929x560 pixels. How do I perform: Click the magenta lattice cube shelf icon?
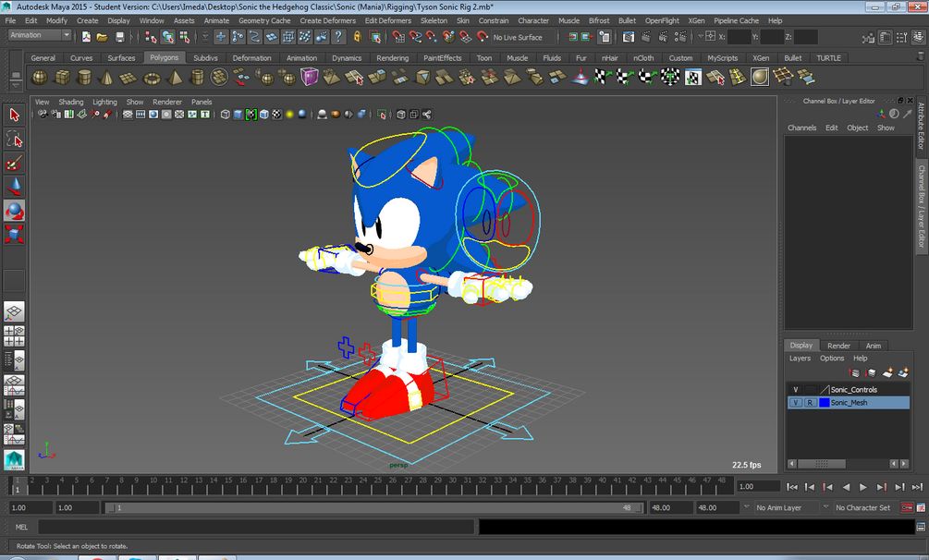pyautogui.click(x=310, y=77)
